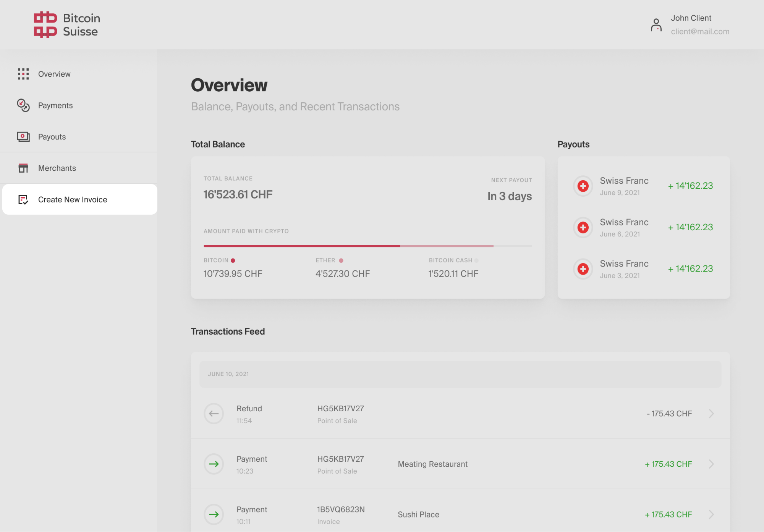764x532 pixels.
Task: Click the red Swiss Franc payout icon dated June 9
Action: click(x=583, y=186)
